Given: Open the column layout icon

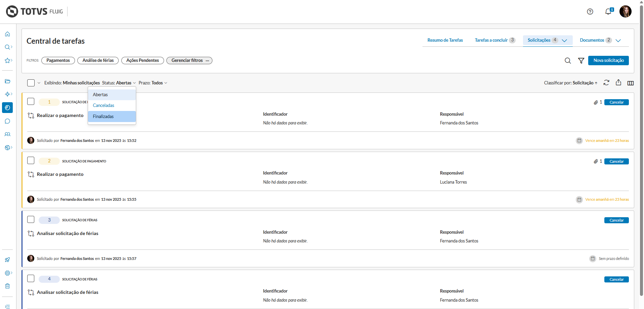Looking at the screenshot, I should click(x=631, y=83).
